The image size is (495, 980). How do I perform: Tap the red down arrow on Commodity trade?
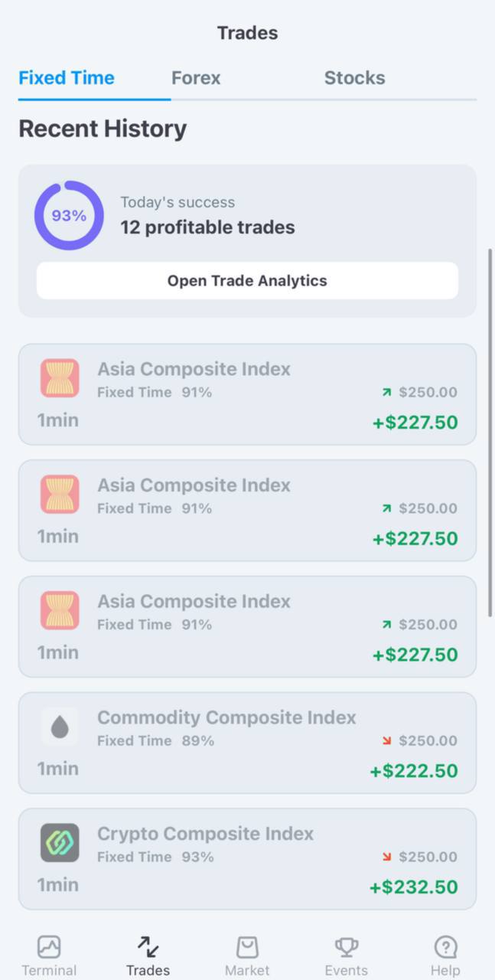pos(386,740)
